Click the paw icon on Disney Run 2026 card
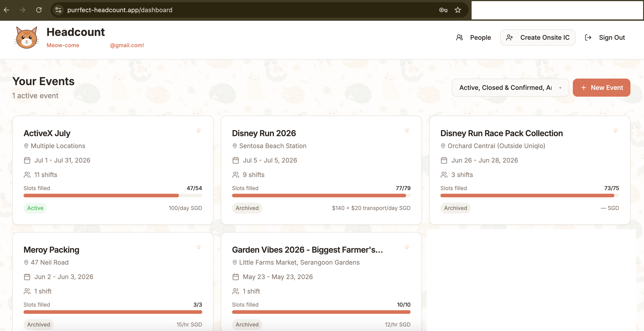This screenshot has height=331, width=644. coord(407,131)
